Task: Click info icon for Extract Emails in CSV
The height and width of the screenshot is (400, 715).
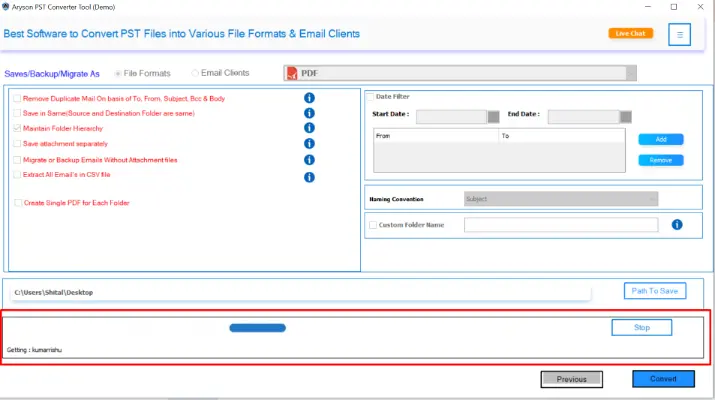Action: click(x=309, y=177)
